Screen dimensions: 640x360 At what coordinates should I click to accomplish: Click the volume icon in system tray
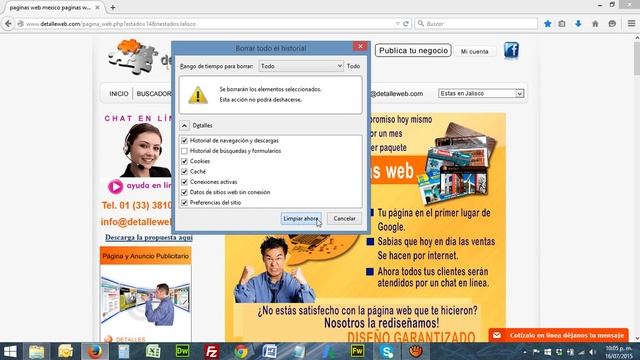(x=593, y=352)
